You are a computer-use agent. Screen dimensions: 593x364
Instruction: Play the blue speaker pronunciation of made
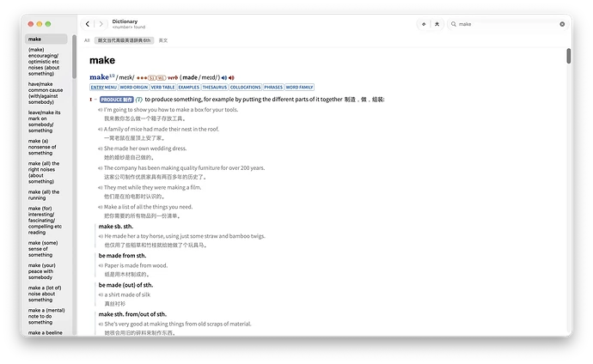pos(224,77)
